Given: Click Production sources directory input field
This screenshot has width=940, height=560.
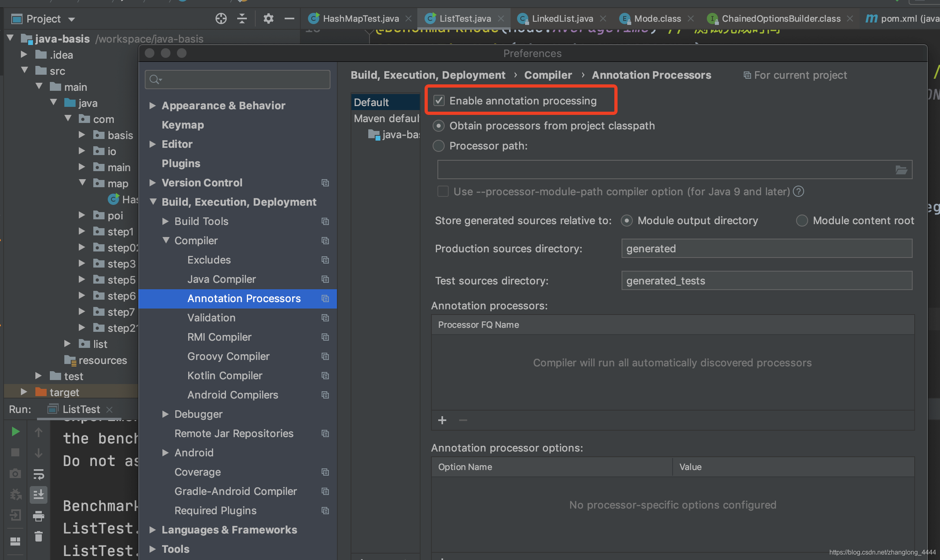Looking at the screenshot, I should click(766, 249).
